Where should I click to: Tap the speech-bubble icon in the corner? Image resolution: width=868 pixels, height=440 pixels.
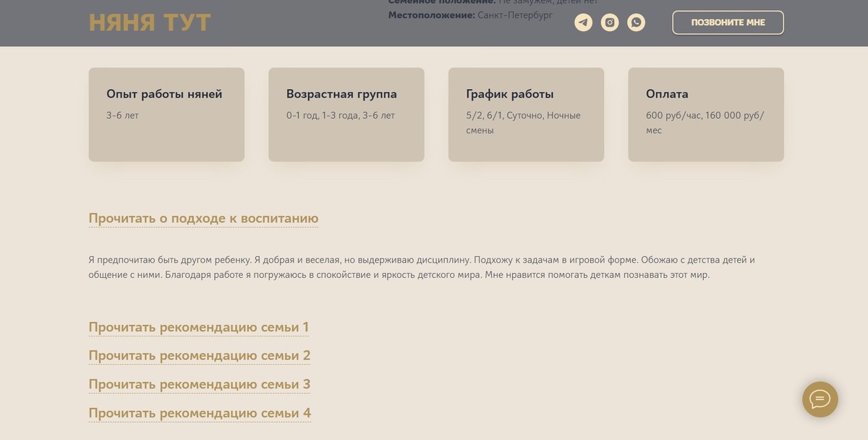(x=820, y=399)
